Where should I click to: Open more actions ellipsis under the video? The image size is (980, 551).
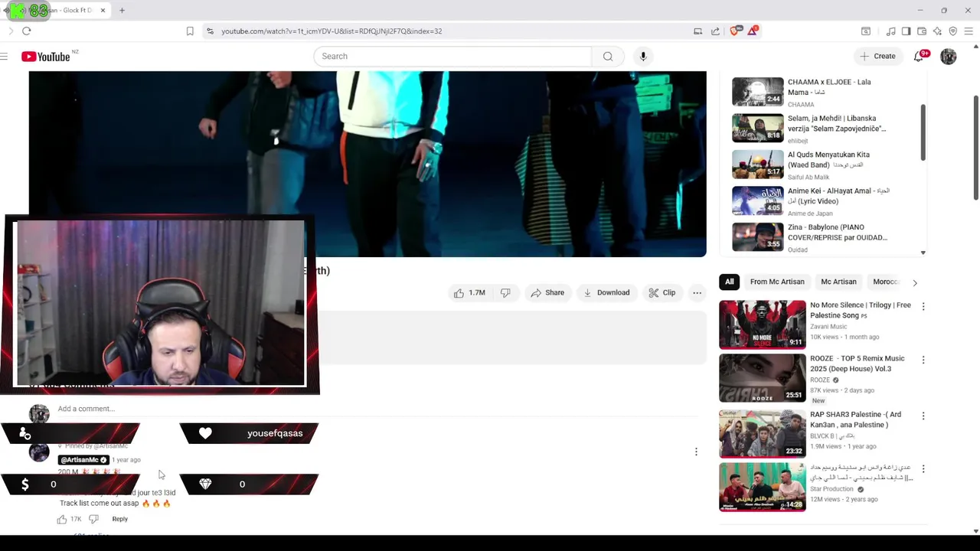point(697,292)
